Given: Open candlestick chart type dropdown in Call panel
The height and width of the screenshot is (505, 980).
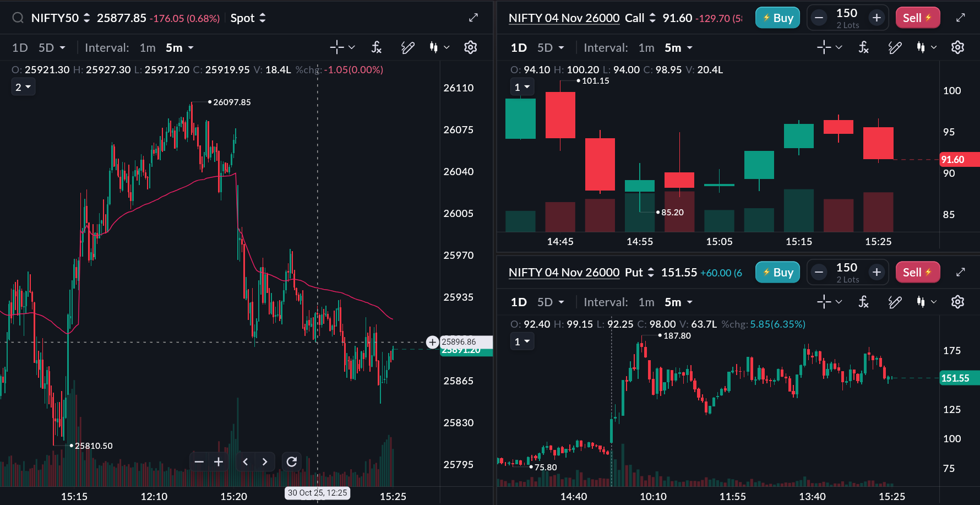Looking at the screenshot, I should [x=927, y=47].
